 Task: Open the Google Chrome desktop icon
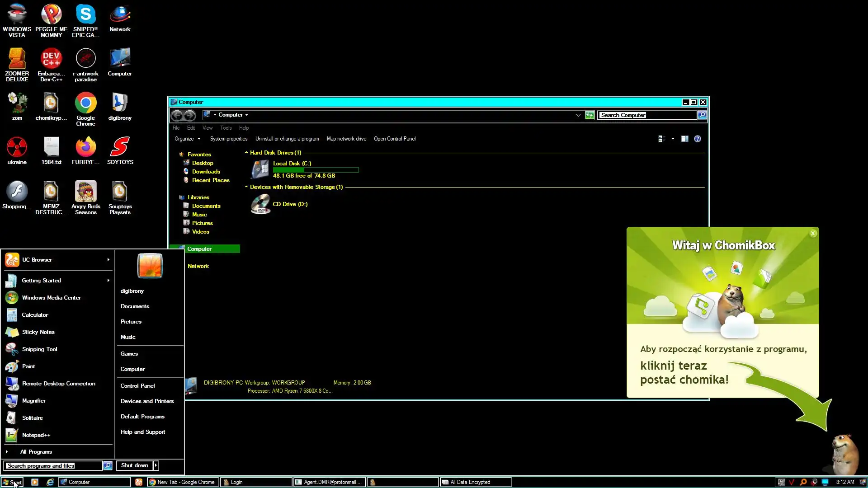(x=85, y=103)
